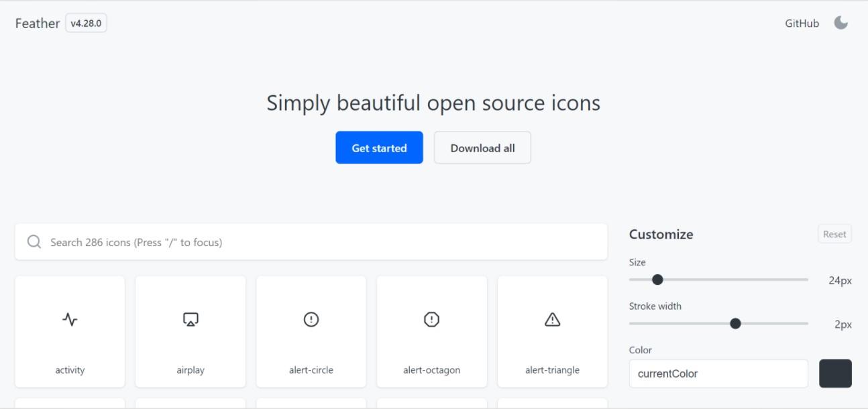
Task: Click the airplay label text
Action: (x=191, y=370)
